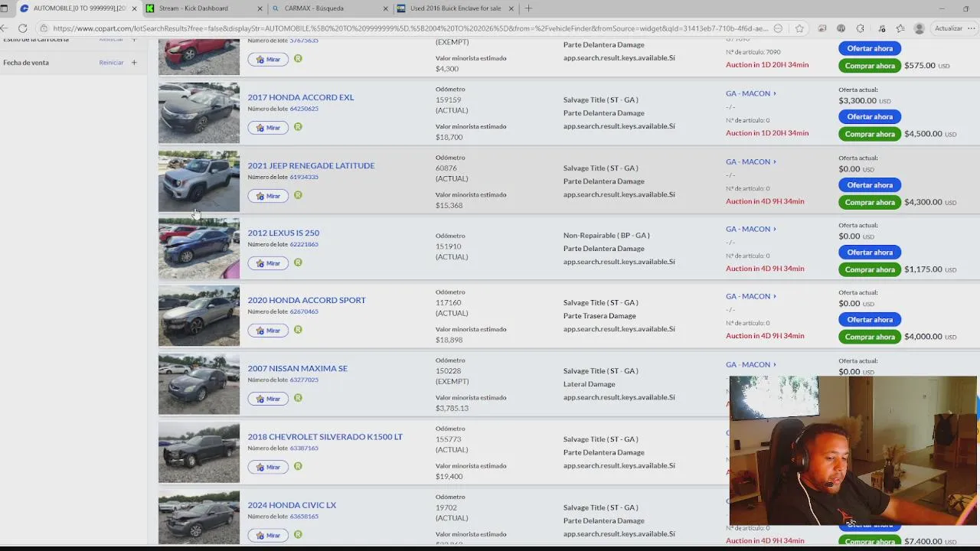This screenshot has height=551, width=980.
Task: Click lot number 64250625 link
Action: (x=304, y=109)
